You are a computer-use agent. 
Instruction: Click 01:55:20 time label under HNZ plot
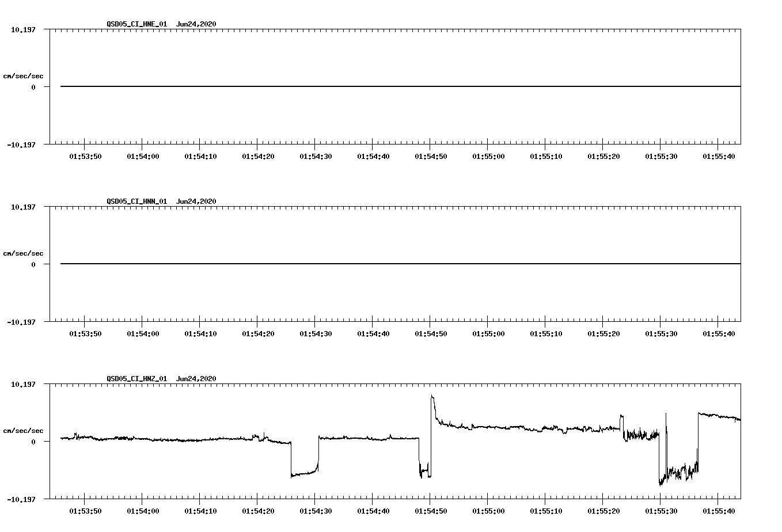603,511
